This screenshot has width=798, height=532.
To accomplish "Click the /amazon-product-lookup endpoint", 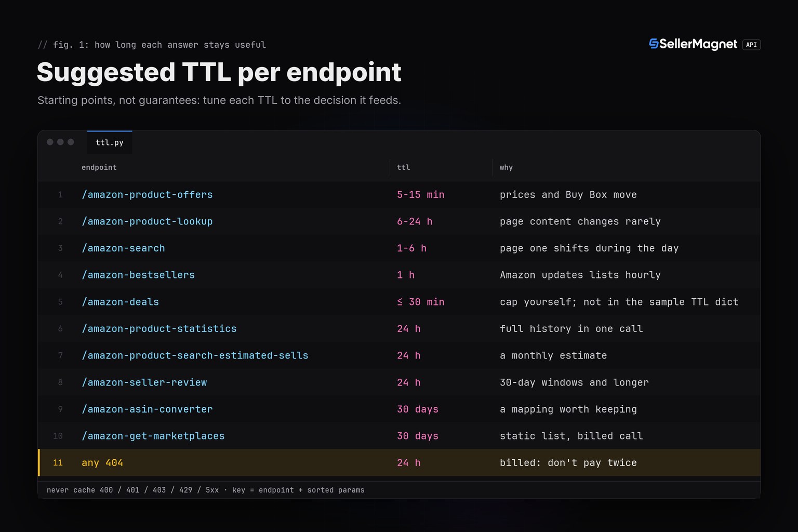I will click(x=147, y=222).
